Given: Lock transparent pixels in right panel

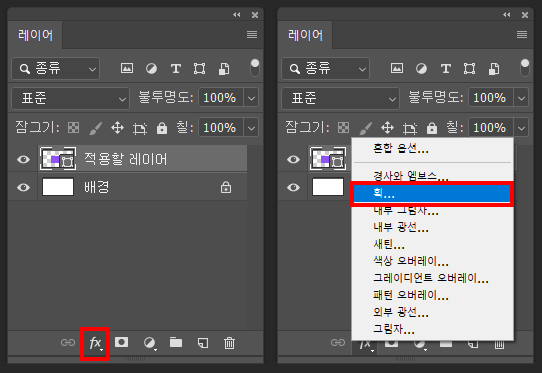Looking at the screenshot, I should [343, 128].
